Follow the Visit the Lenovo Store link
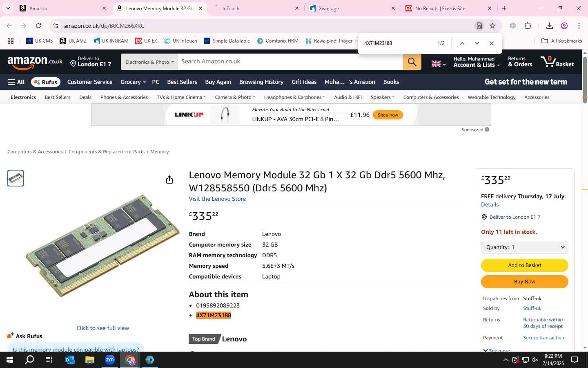588x368 pixels. point(217,199)
